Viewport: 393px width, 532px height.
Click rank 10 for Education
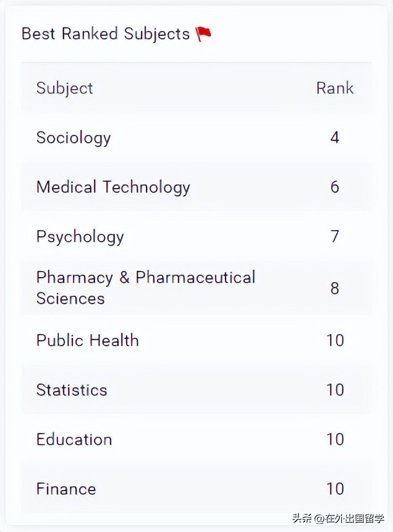tap(334, 439)
